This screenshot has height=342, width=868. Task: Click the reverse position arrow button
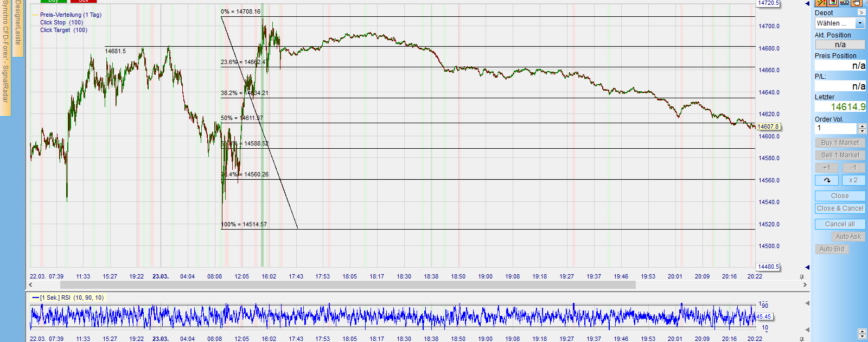coord(827,180)
